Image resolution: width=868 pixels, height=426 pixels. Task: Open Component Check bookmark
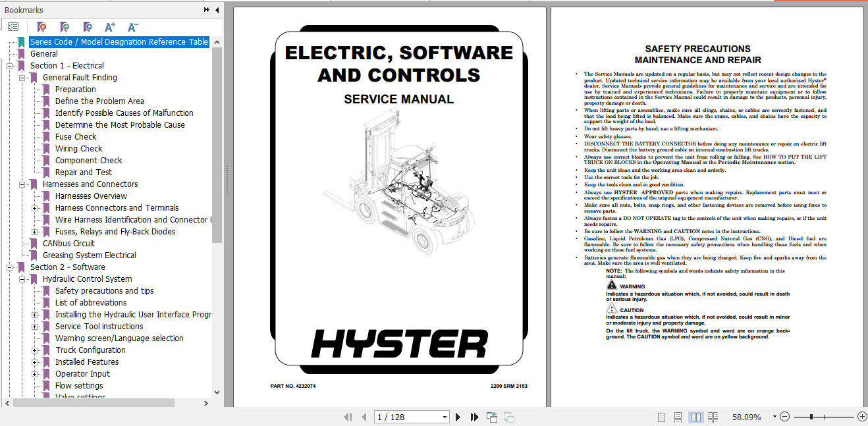(x=89, y=161)
